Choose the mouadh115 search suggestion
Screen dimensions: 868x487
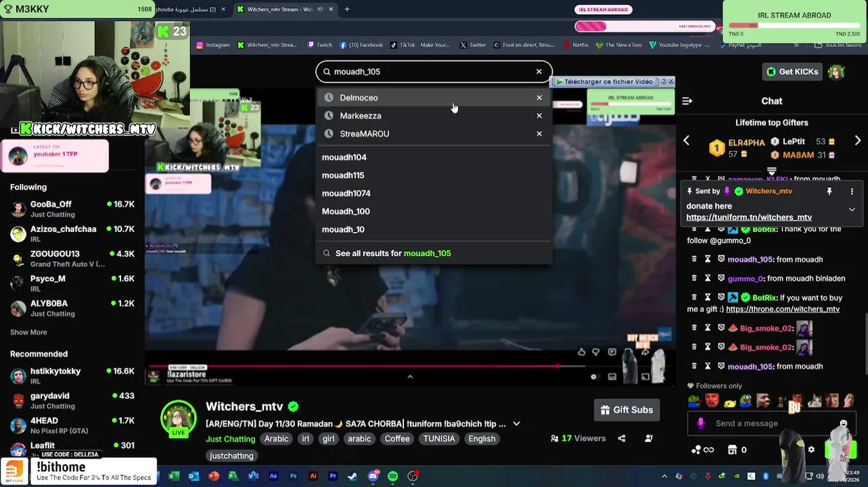coord(434,175)
